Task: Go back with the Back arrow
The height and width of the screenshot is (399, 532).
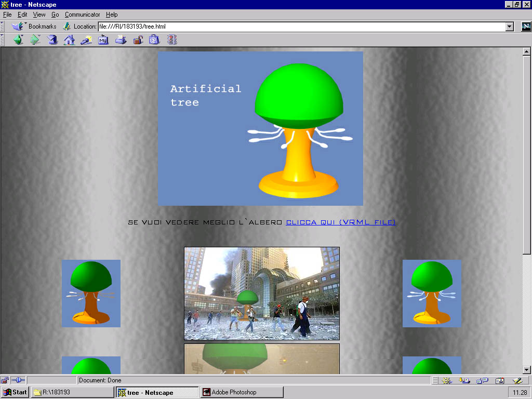Action: coord(18,39)
